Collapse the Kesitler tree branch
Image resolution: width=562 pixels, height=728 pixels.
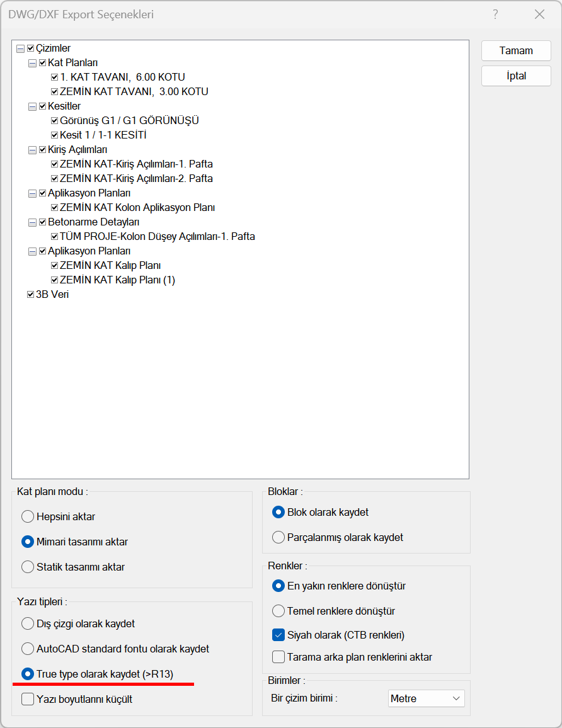point(33,106)
